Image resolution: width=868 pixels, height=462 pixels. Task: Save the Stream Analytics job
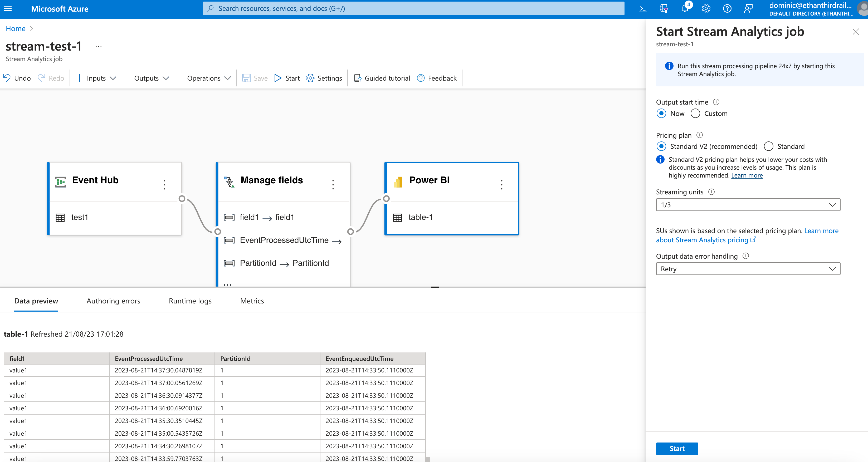coord(254,78)
